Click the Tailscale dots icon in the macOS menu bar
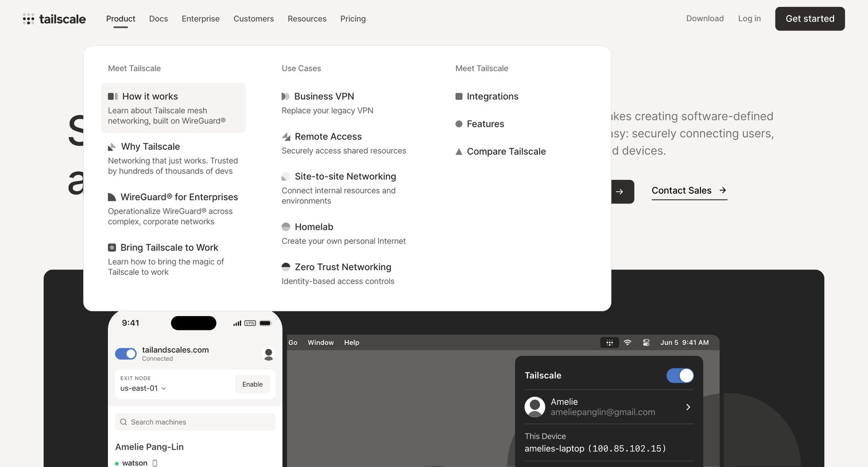The image size is (868, 467). [x=610, y=343]
